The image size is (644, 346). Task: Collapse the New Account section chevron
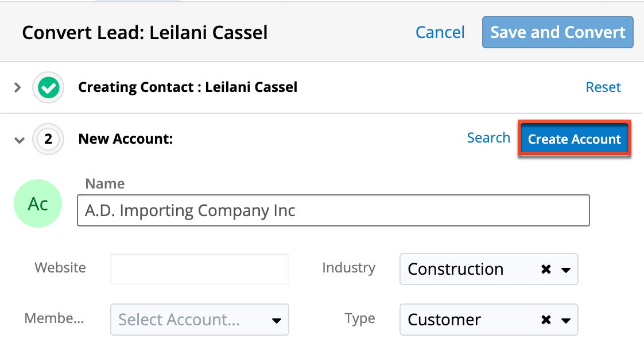pyautogui.click(x=19, y=140)
